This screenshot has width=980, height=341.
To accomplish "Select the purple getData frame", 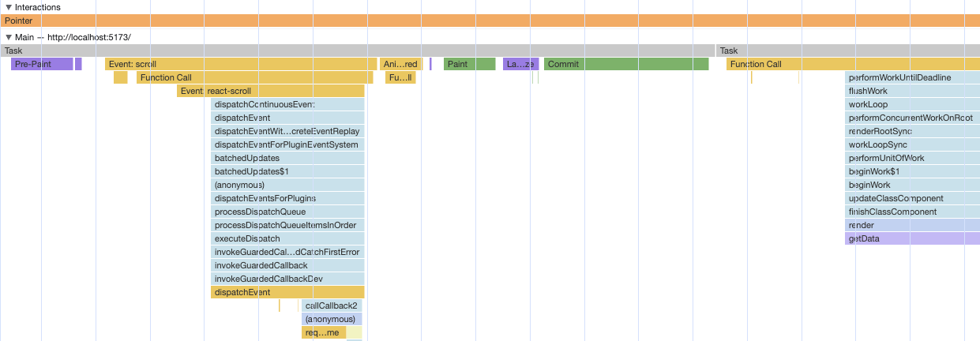I will [912, 238].
